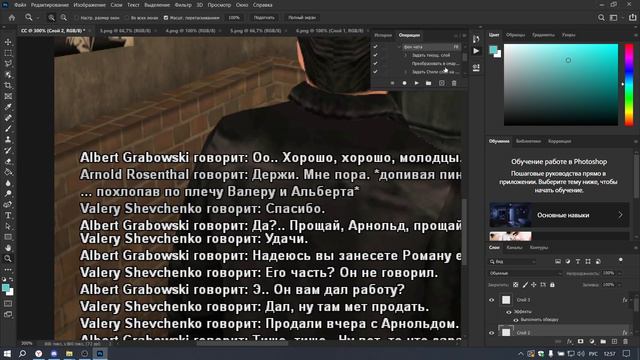Toggle the checkmark of the 'Фон чата' action

coord(375,47)
